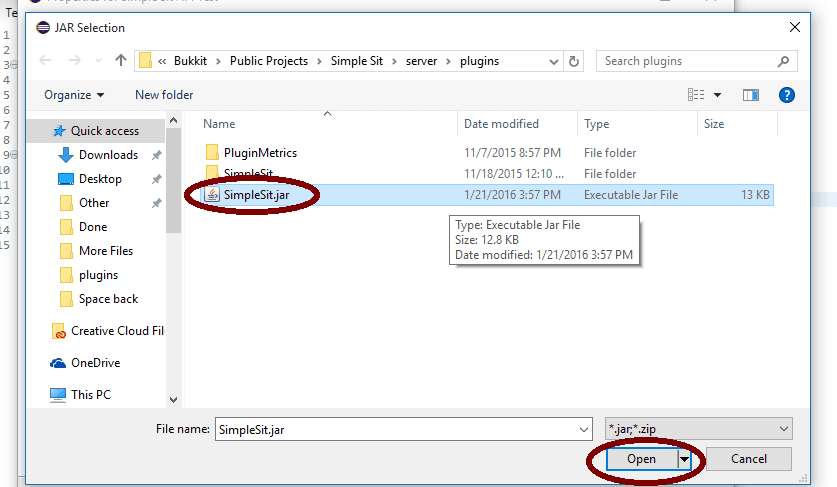Click the SimpleSit.jar Java file icon

click(x=212, y=195)
